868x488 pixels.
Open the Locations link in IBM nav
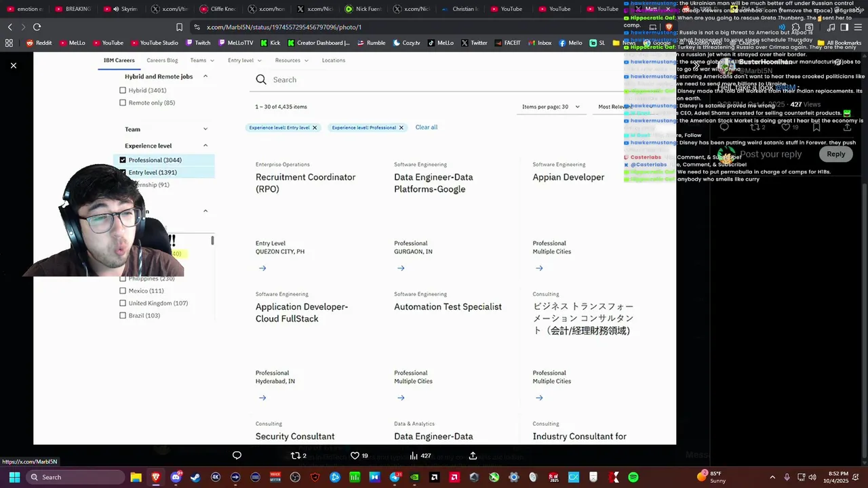pyautogui.click(x=334, y=60)
